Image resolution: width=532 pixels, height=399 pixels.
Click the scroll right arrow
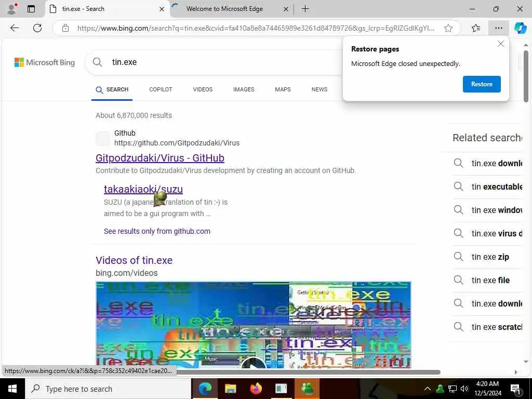tap(516, 372)
